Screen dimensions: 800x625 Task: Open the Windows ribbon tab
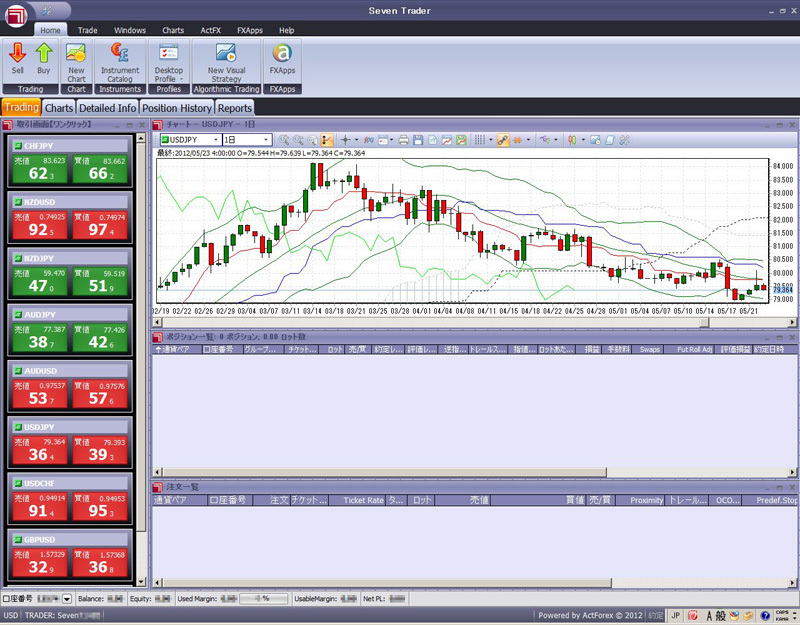(x=130, y=30)
